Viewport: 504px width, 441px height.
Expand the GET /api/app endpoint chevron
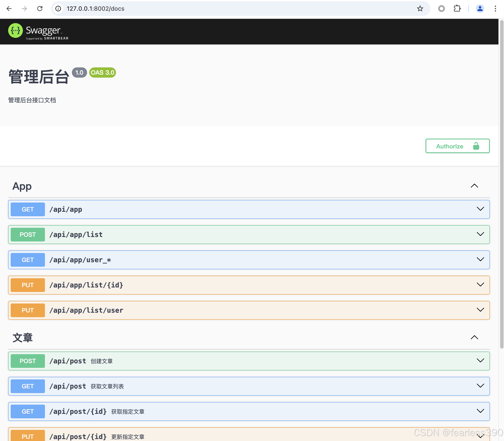480,209
